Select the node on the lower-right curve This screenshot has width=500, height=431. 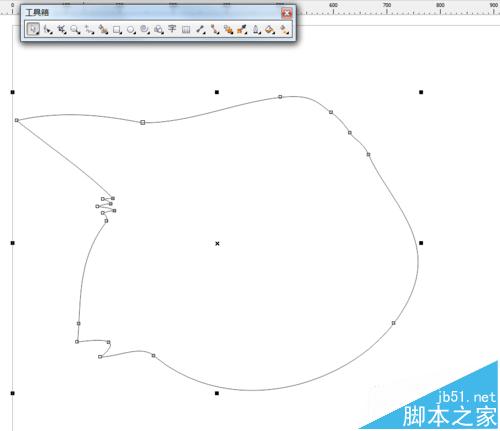393,323
